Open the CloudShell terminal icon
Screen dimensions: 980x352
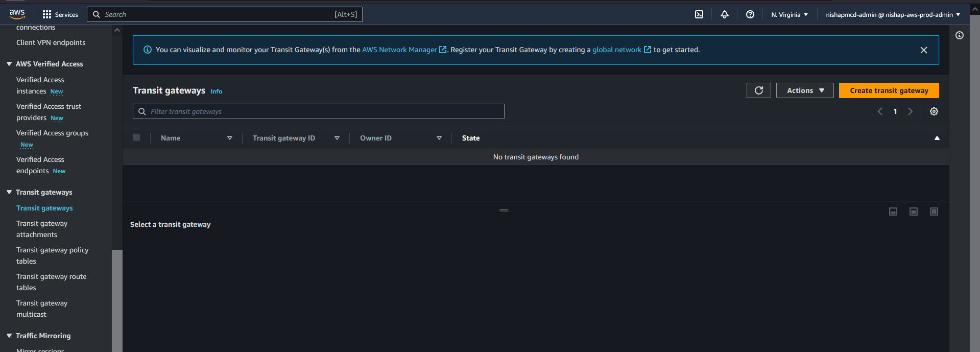pyautogui.click(x=699, y=14)
